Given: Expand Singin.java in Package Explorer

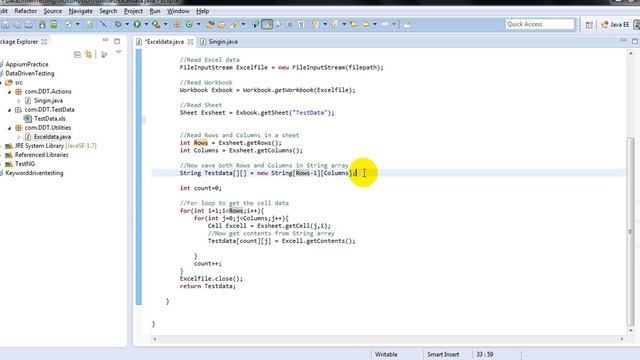Looking at the screenshot, I should click(x=19, y=101).
